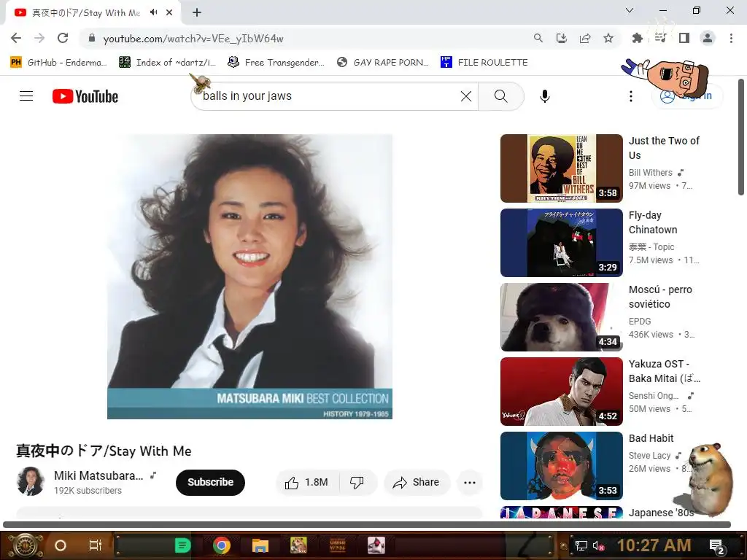
Task: Click the install app icon in address bar
Action: [x=562, y=38]
